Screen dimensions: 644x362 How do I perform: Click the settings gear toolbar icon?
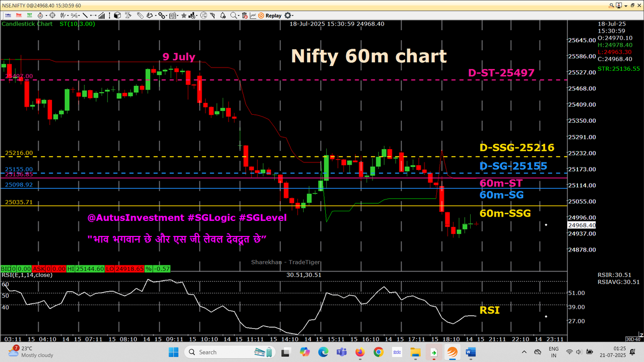(x=288, y=16)
